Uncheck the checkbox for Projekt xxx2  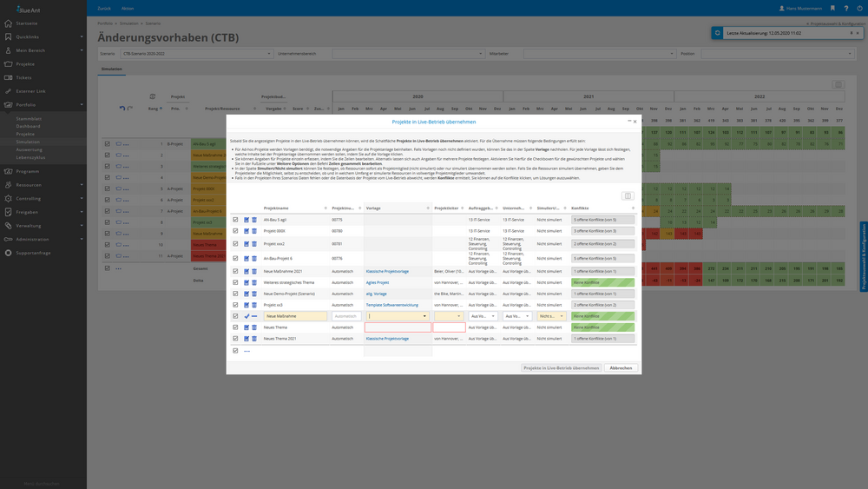pos(235,244)
